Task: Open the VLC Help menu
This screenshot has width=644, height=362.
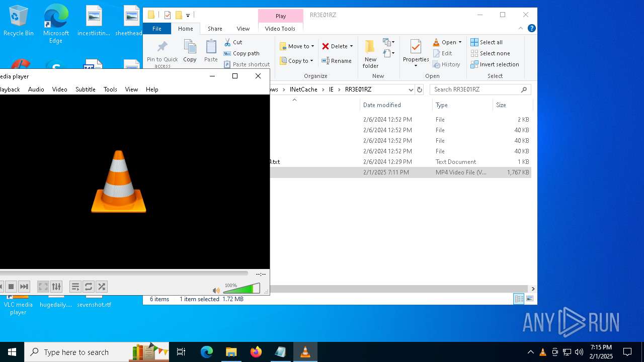Action: (152, 89)
